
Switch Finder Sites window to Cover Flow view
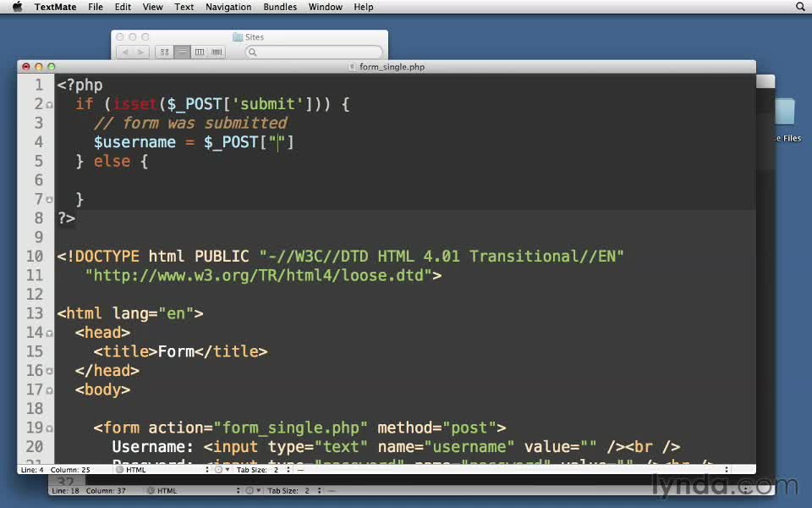tap(217, 52)
